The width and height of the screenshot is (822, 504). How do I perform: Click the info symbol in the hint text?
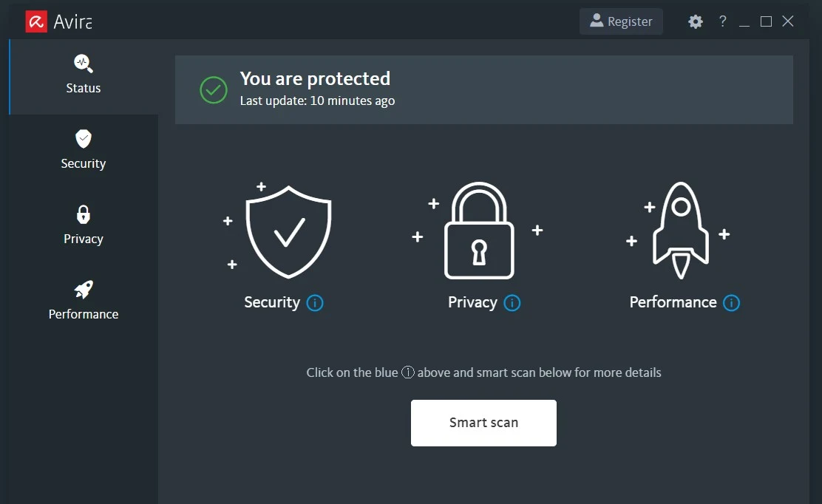pos(407,372)
